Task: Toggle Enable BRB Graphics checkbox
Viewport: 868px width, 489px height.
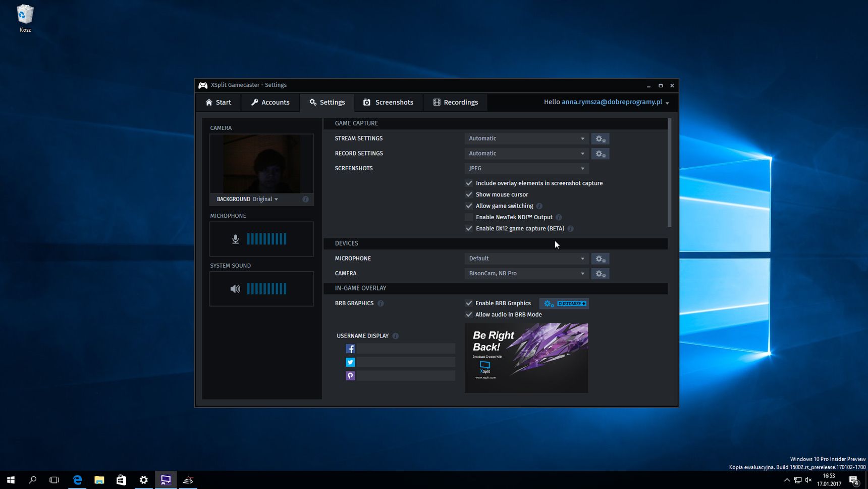Action: pos(469,304)
